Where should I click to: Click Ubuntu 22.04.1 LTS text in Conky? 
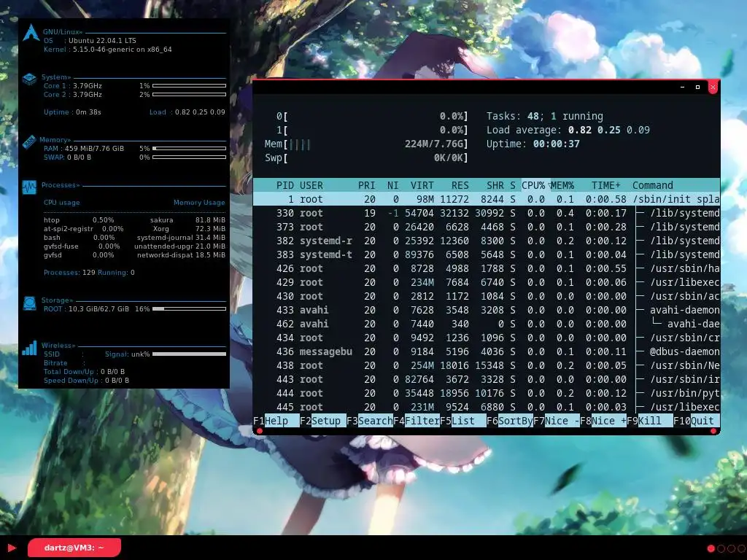102,41
